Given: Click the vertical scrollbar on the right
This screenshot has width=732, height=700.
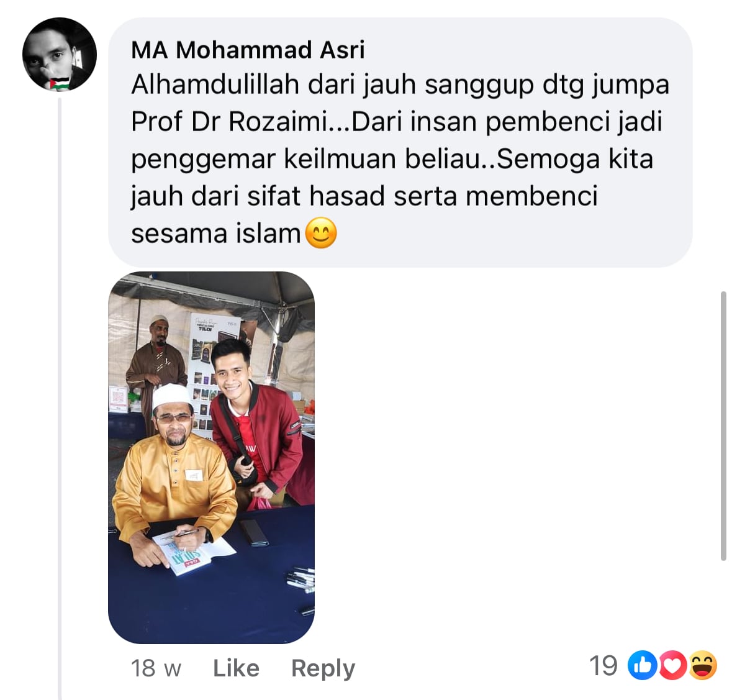Looking at the screenshot, I should pyautogui.click(x=723, y=426).
